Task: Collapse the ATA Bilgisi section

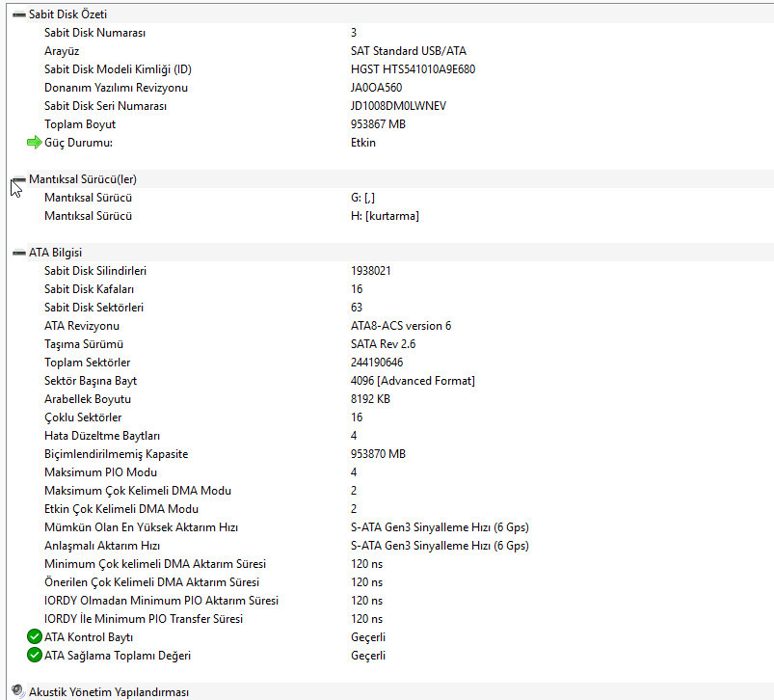Action: click(18, 253)
